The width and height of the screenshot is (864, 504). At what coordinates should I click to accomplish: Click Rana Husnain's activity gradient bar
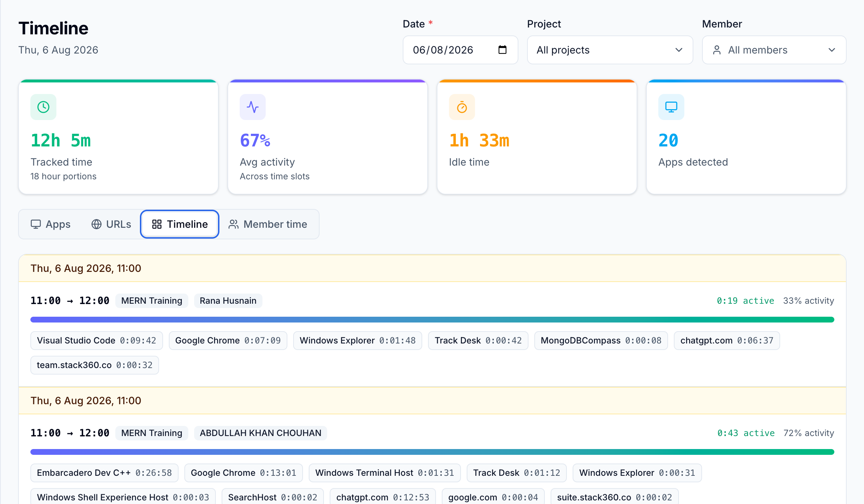coord(432,320)
